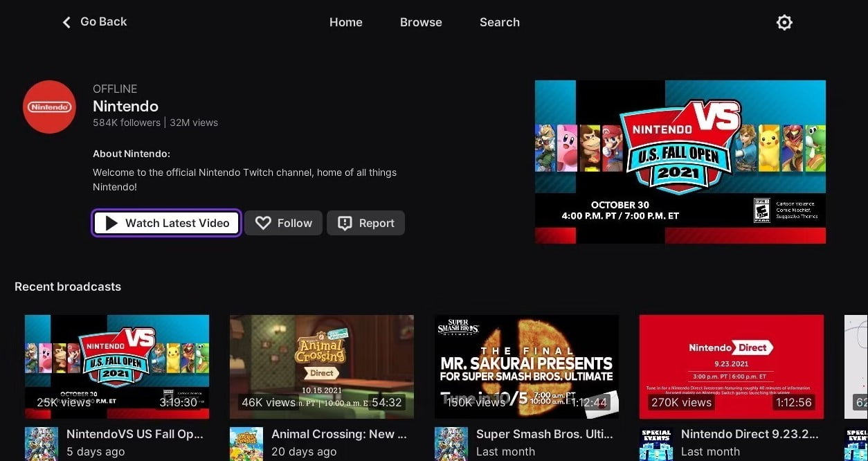Click the 'Super Smash Bros. Ulti...' title
Image resolution: width=868 pixels, height=461 pixels.
[x=545, y=434]
